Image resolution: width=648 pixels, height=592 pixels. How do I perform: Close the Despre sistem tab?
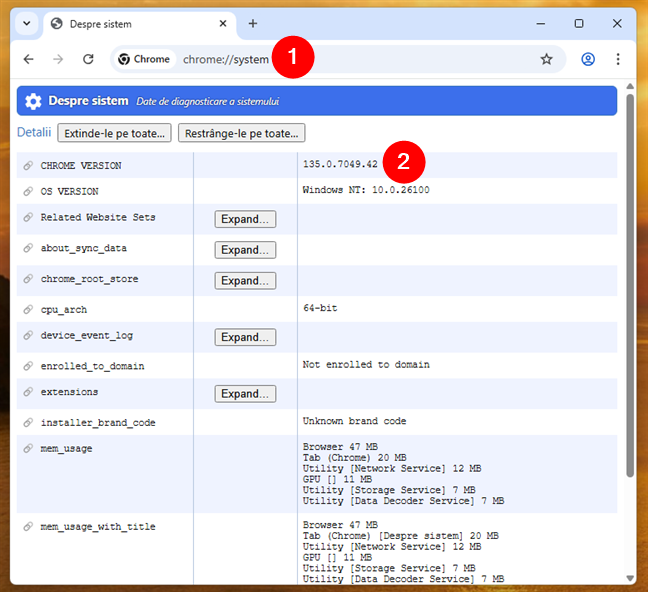223,24
